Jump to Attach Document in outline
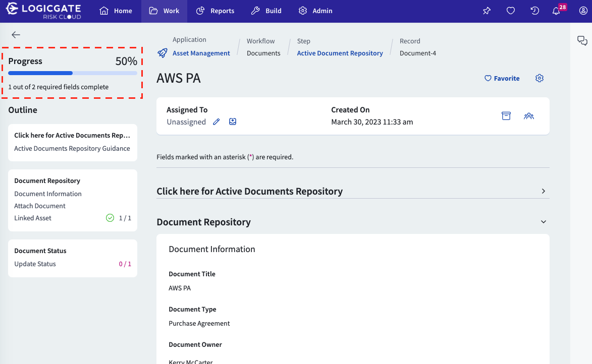Image resolution: width=592 pixels, height=364 pixels. [40, 206]
